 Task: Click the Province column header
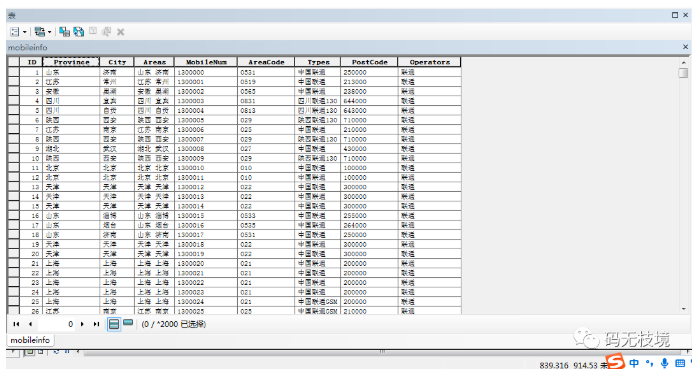click(x=71, y=62)
